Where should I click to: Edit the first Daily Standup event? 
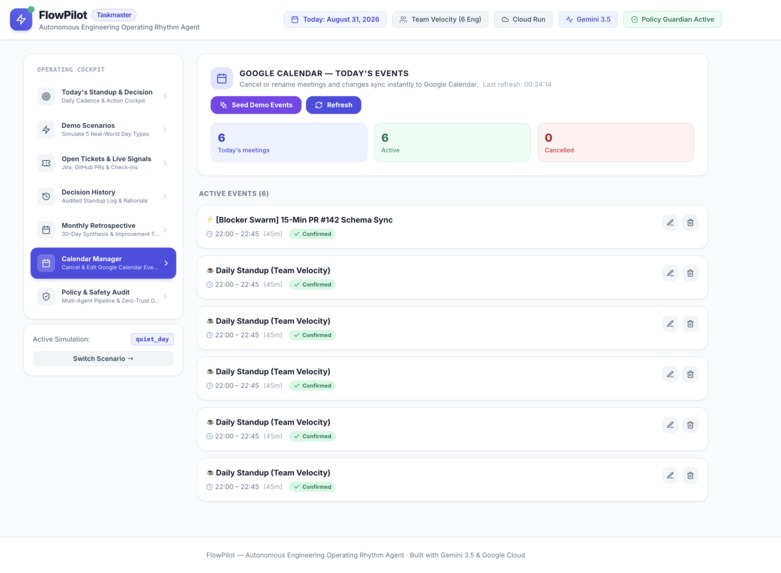[x=670, y=273]
